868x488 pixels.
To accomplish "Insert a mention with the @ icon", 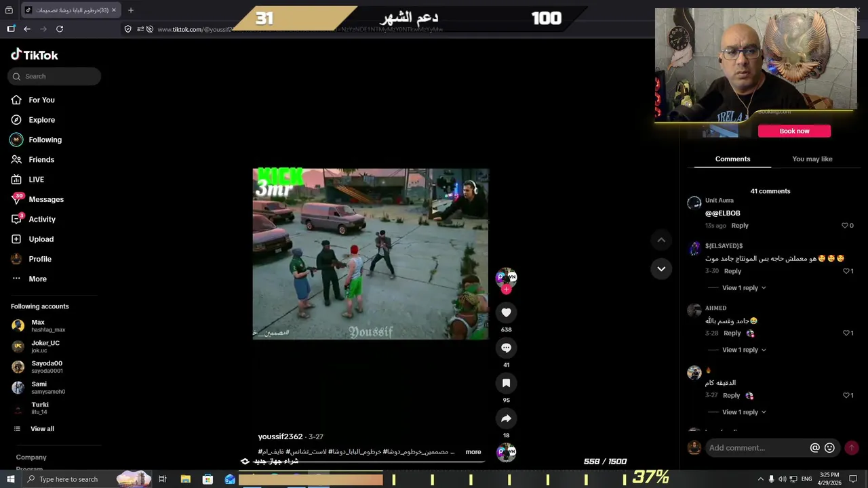I will tap(815, 448).
